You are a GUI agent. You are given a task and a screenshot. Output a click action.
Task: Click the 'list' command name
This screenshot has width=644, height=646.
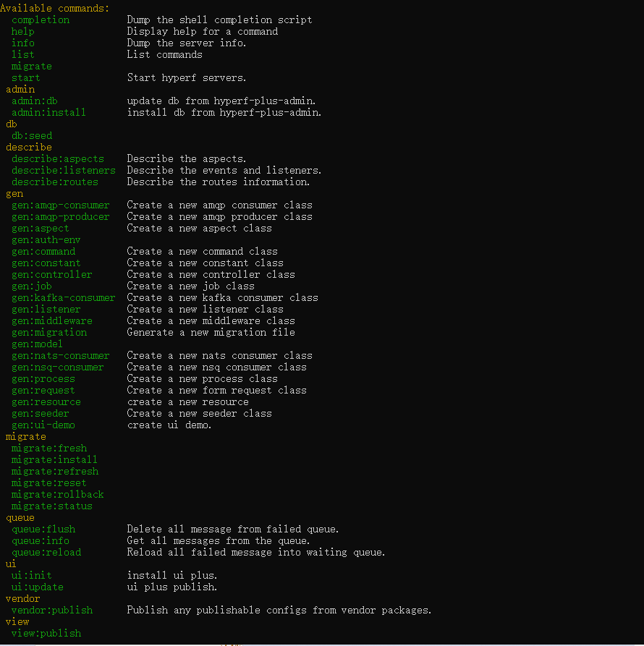[22, 54]
